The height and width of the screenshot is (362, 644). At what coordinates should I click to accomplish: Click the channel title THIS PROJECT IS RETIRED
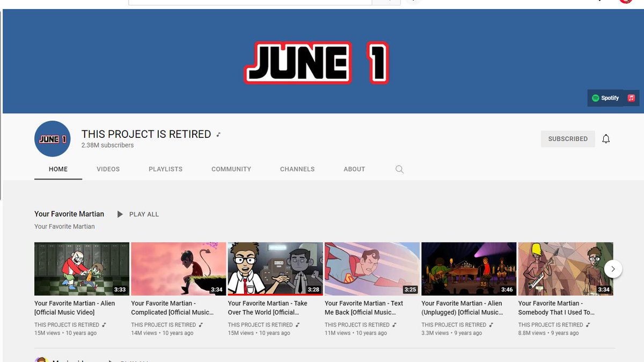[146, 134]
